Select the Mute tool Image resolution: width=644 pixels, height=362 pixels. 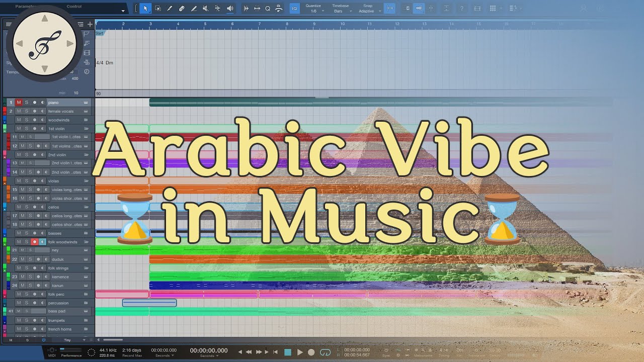(x=205, y=8)
